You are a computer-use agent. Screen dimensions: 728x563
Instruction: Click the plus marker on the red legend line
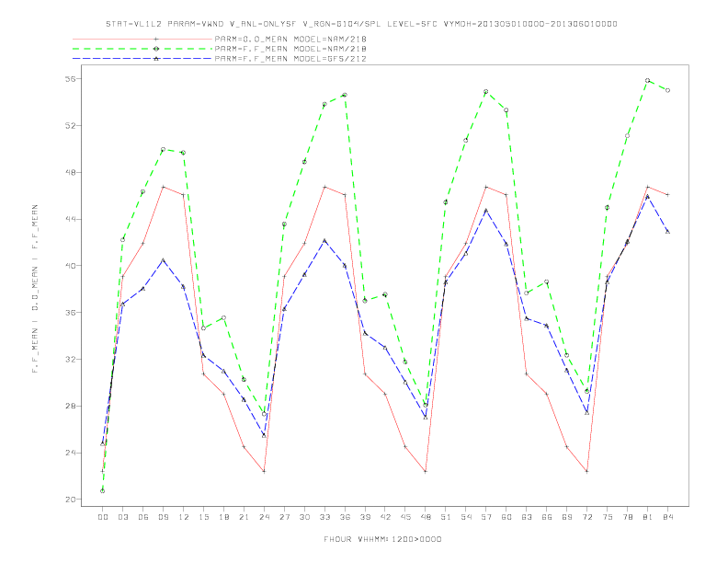click(x=156, y=40)
